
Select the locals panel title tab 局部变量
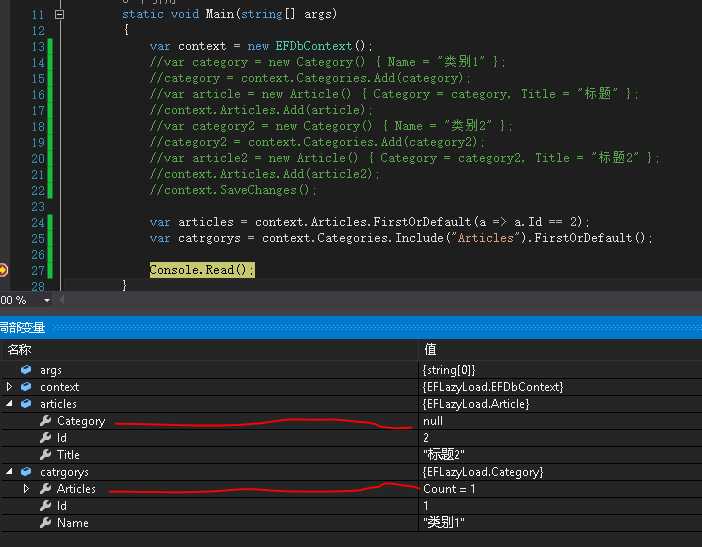(x=22, y=328)
